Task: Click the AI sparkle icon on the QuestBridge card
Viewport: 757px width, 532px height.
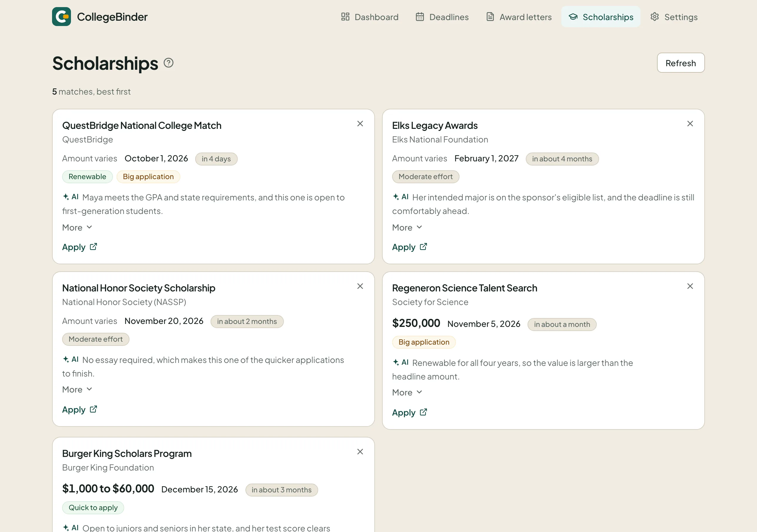Action: [66, 197]
